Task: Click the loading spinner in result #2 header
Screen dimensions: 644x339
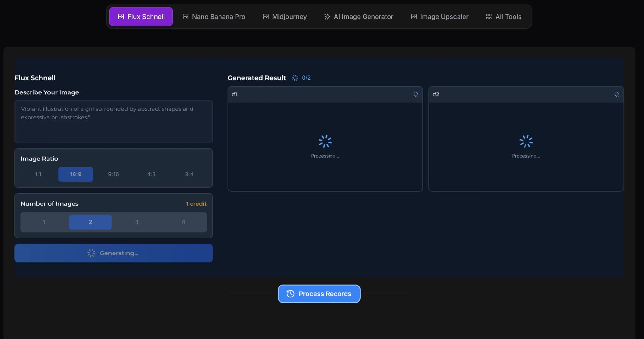Action: click(x=617, y=94)
